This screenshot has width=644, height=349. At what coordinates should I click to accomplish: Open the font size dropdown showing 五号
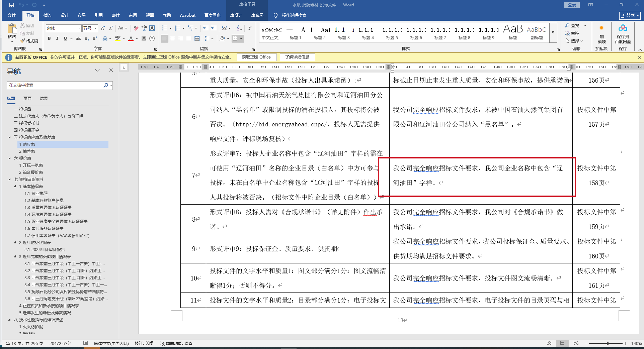click(x=95, y=28)
